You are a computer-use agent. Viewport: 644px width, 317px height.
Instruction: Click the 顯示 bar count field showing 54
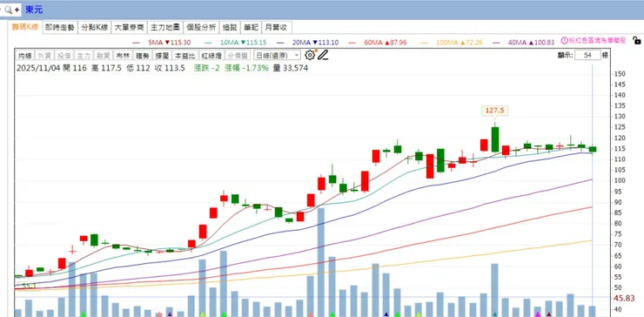point(587,55)
